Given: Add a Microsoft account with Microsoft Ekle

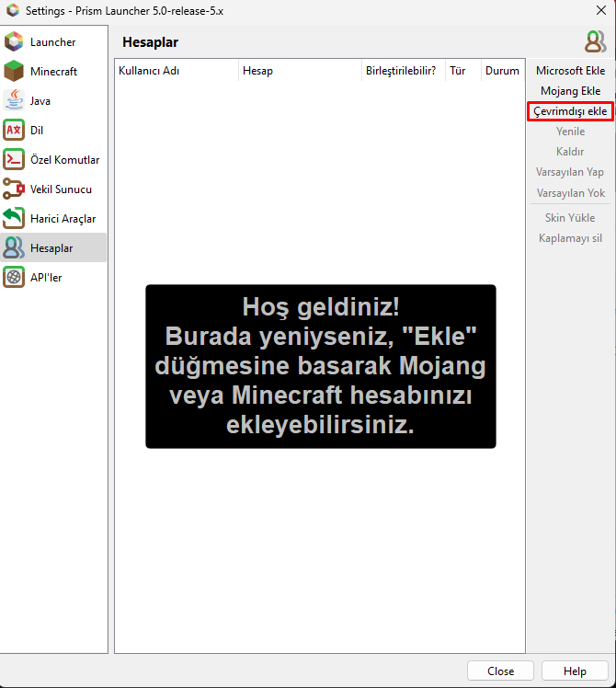Looking at the screenshot, I should click(570, 71).
